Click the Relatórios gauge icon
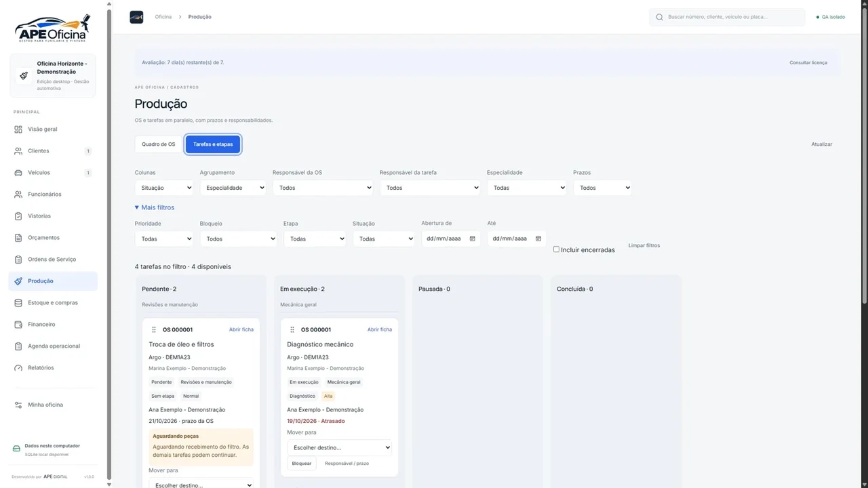Image resolution: width=868 pixels, height=488 pixels. 18,368
